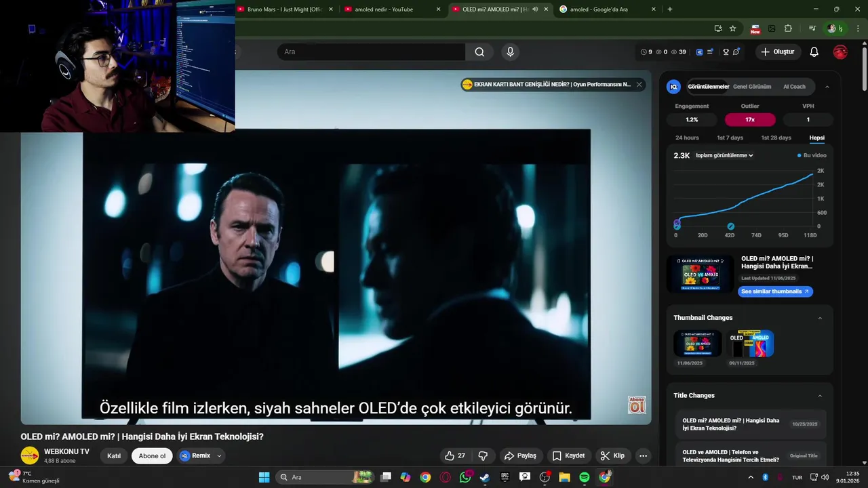This screenshot has height=488, width=868.
Task: Click the 09/11/2025 thumbnail change image
Action: [x=750, y=344]
